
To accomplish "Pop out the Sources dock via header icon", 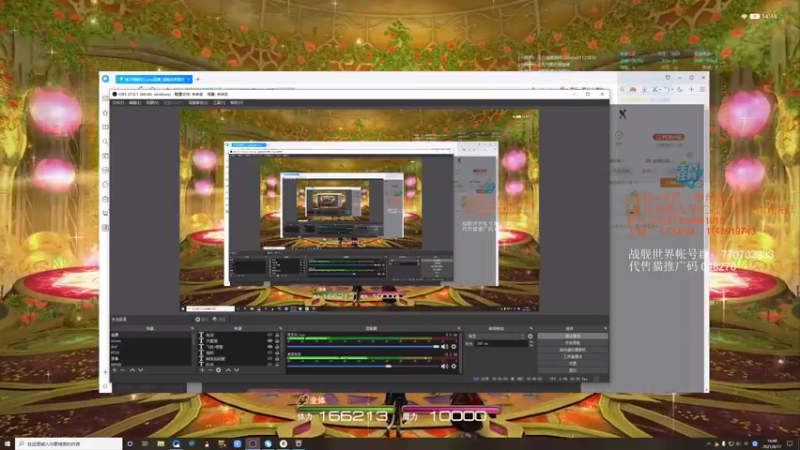I will coord(280,328).
